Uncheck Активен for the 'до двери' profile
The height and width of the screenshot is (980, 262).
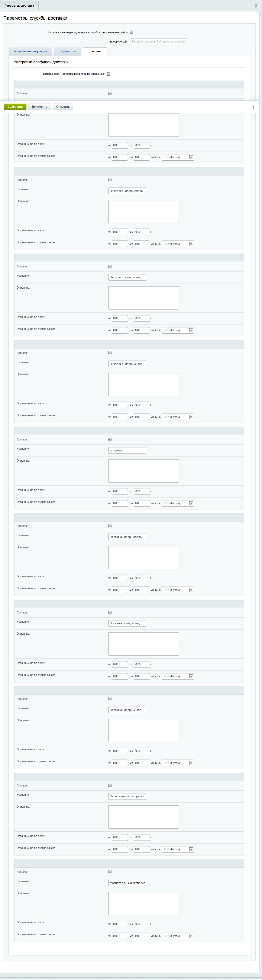point(110,439)
